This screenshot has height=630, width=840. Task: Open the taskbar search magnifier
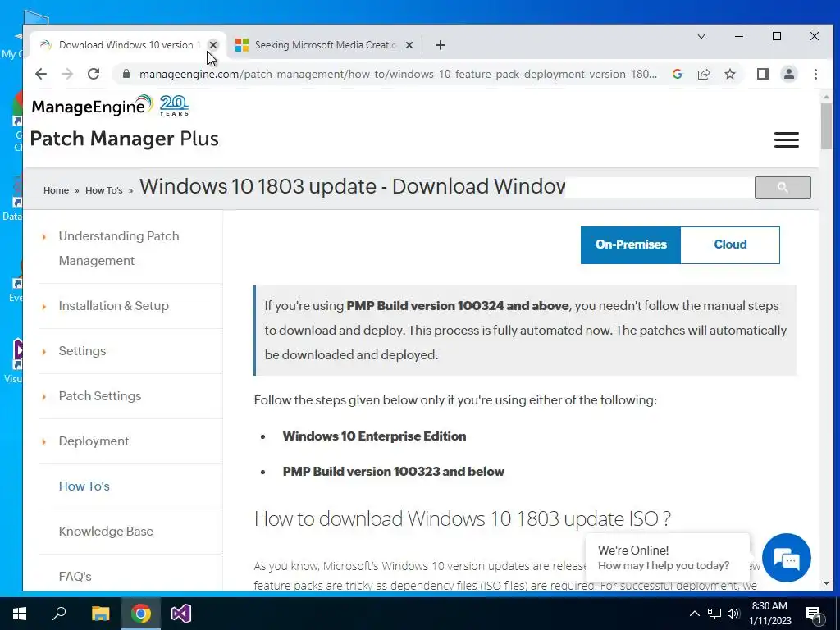59,614
